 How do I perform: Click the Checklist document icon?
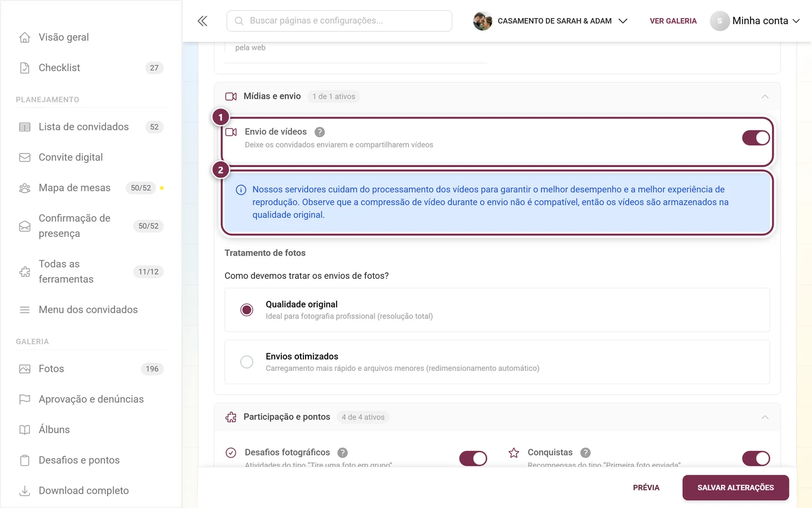[x=25, y=68]
